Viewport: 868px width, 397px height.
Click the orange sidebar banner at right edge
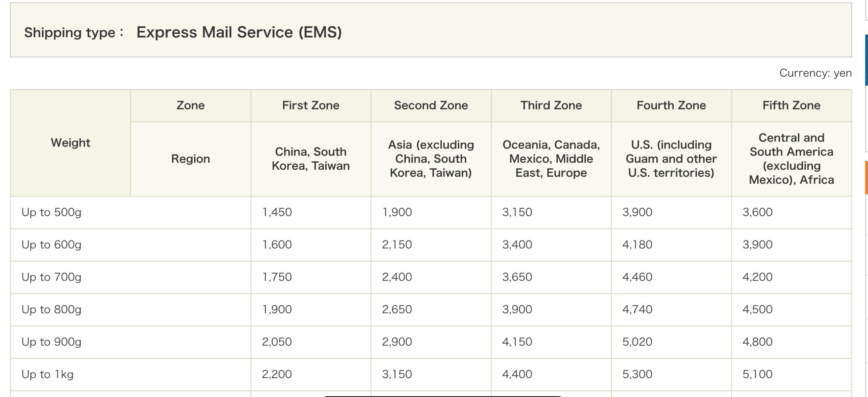point(866,177)
